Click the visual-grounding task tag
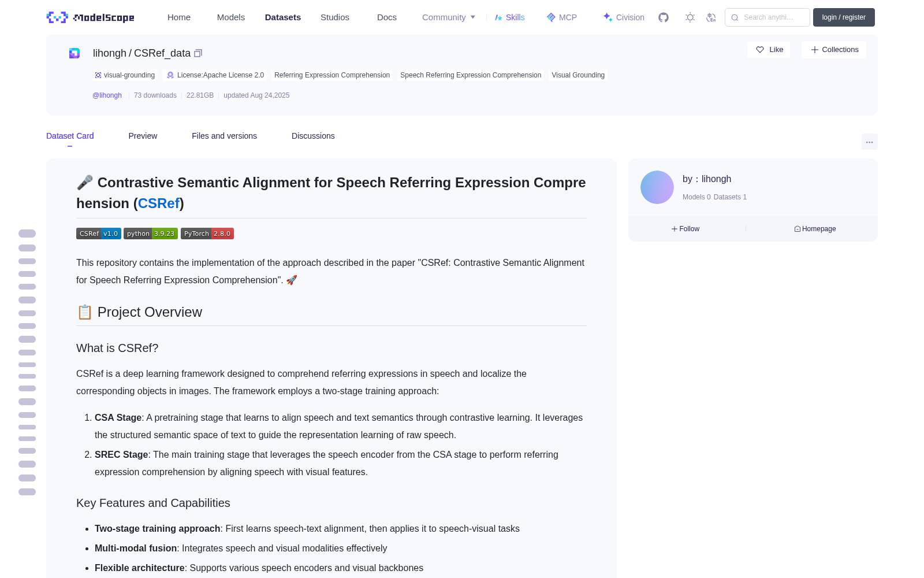 [125, 75]
